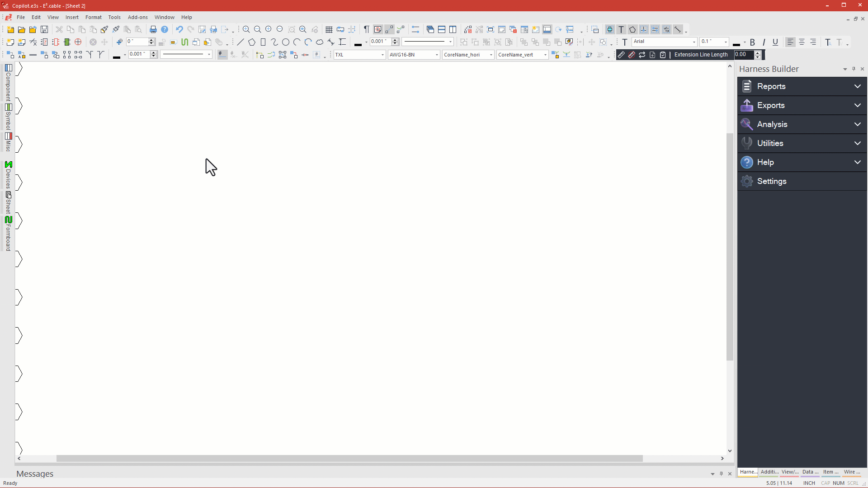Expand the Reports section

802,86
